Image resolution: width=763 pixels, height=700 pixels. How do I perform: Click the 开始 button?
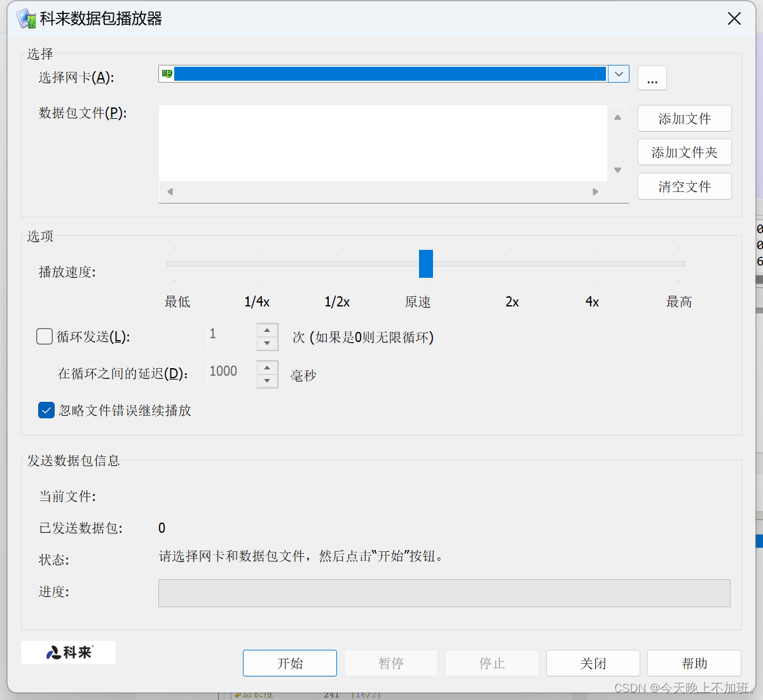(290, 663)
